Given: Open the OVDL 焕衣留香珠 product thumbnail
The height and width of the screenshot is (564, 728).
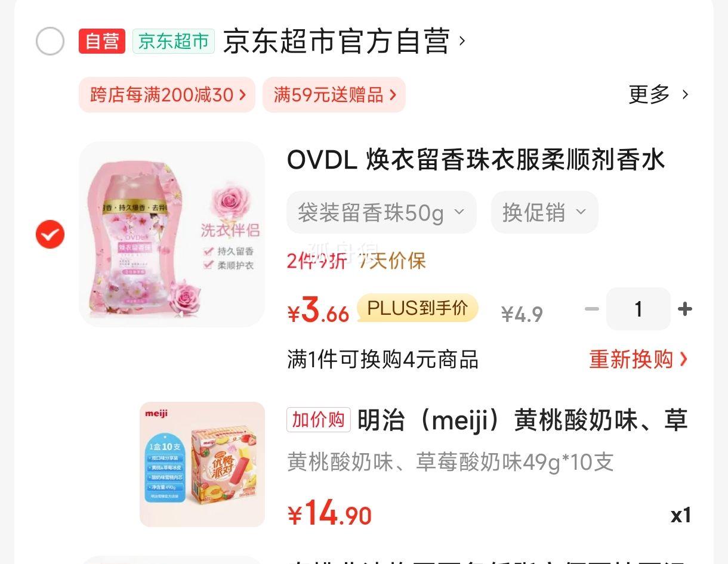Looking at the screenshot, I should 172,234.
